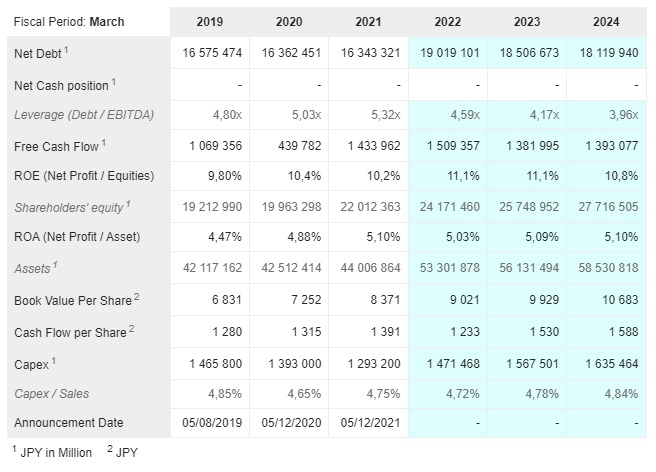Select the Net Debt row label
The height and width of the screenshot is (472, 656).
coord(41,53)
